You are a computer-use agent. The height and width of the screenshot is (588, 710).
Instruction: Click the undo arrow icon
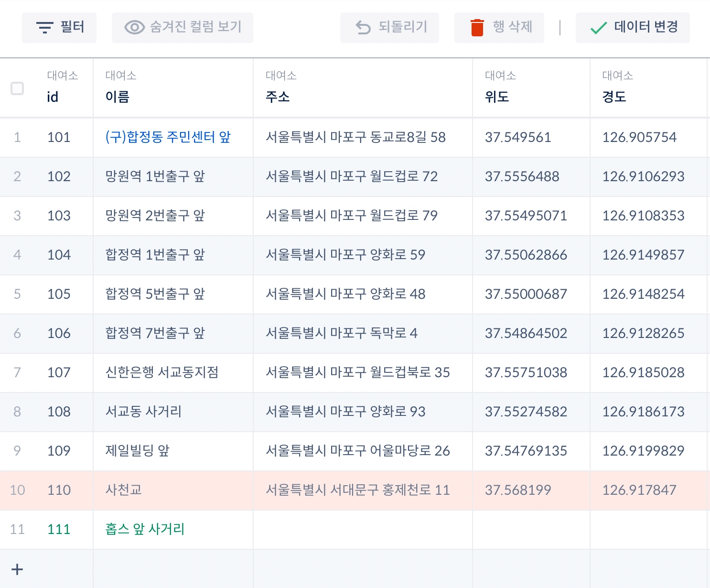(363, 28)
